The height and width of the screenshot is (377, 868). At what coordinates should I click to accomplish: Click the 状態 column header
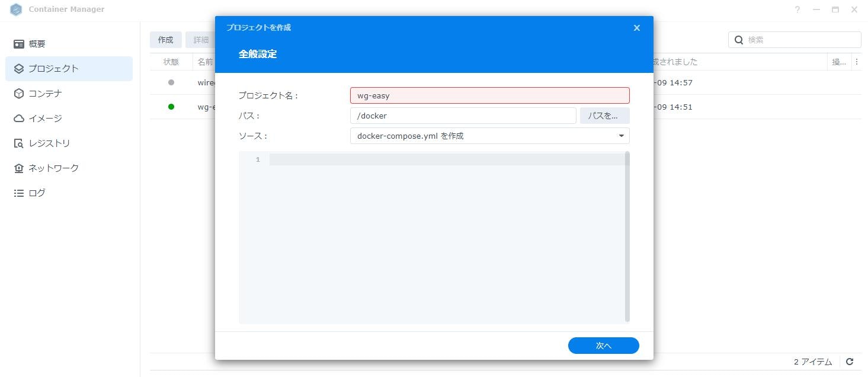tap(171, 62)
